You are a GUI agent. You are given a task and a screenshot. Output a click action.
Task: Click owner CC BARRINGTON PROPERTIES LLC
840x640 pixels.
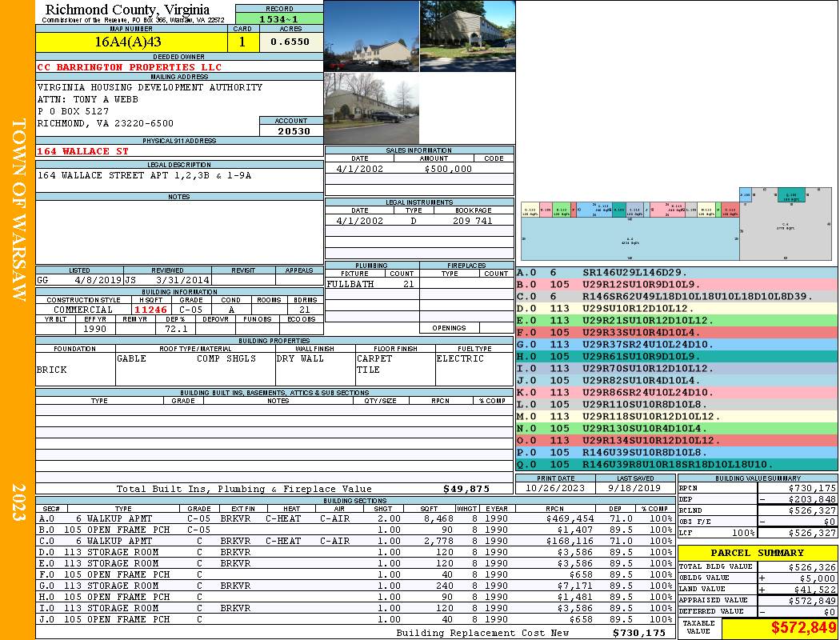(129, 67)
